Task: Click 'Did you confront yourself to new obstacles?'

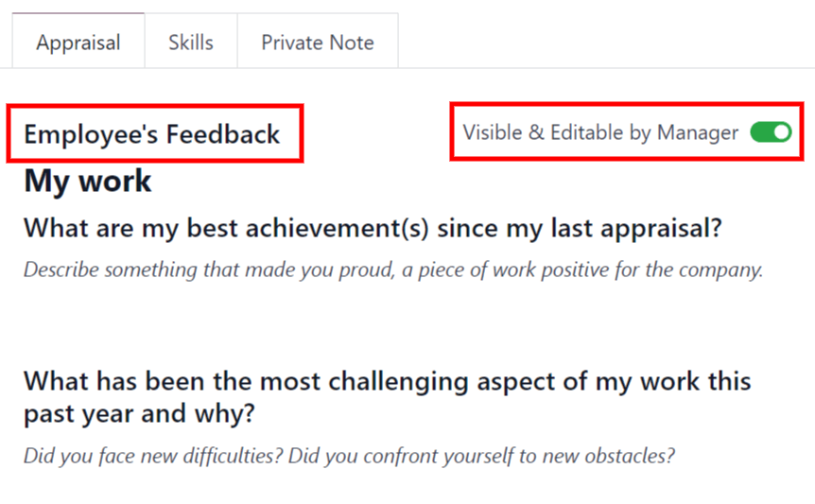Action: pyautogui.click(x=481, y=456)
